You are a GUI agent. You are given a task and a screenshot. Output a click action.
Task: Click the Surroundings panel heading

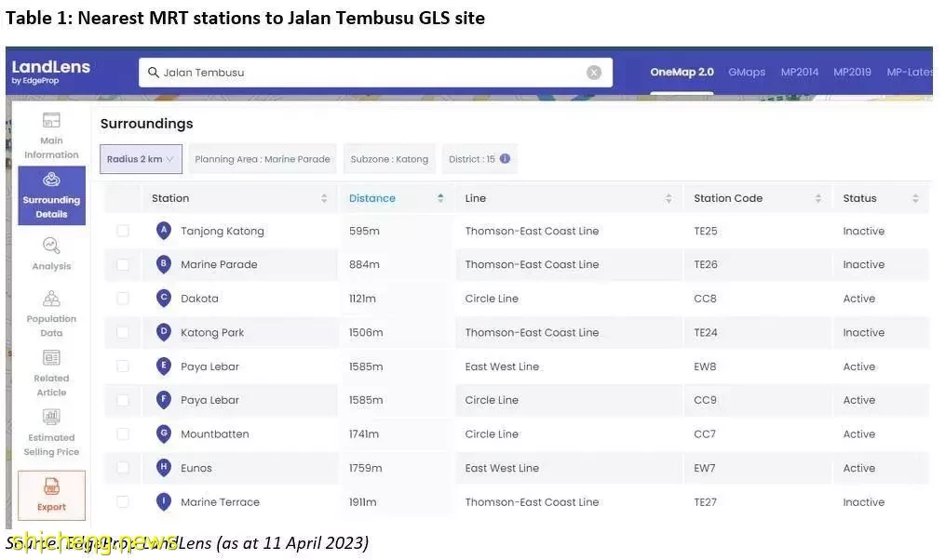point(146,124)
